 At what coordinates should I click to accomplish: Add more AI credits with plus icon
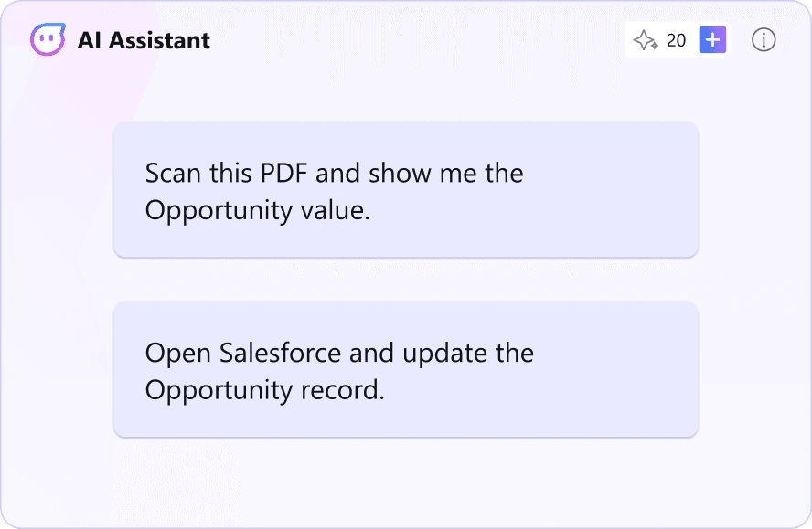coord(712,40)
